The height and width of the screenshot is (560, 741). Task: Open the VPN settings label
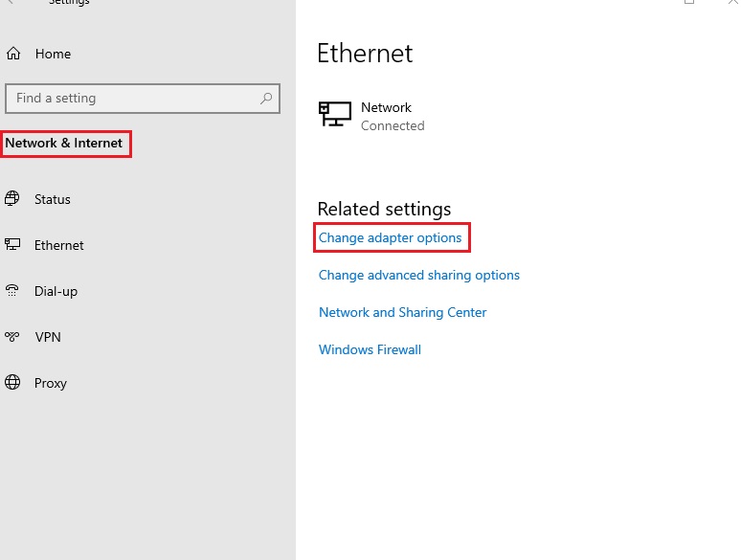pyautogui.click(x=48, y=337)
